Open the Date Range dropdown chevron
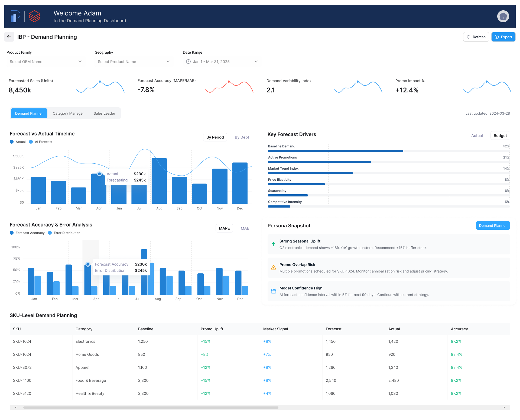Screen dimensions: 520x420 pos(256,62)
